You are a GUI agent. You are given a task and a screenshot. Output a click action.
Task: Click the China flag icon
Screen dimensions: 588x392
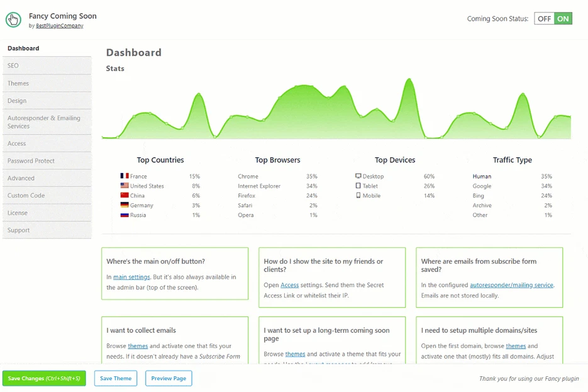coord(125,196)
